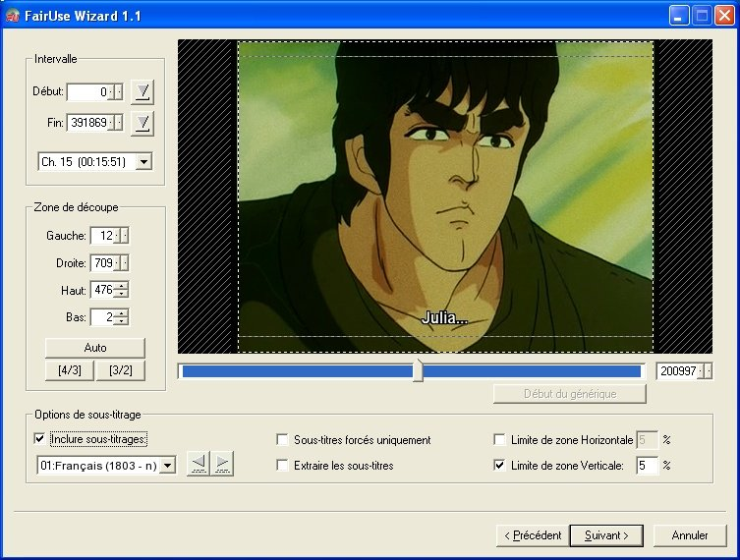Viewport: 740px width, 560px height.
Task: Enable Sous-titres forcés uniquement
Action: (282, 440)
